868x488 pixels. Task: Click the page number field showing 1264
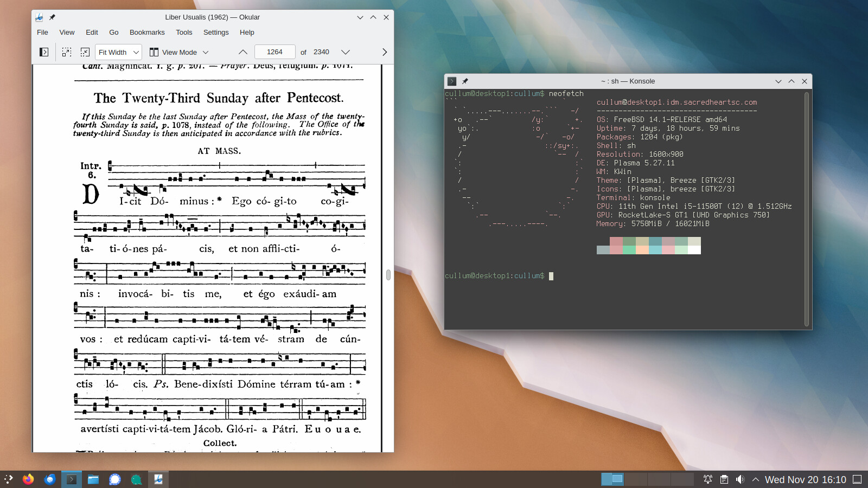pyautogui.click(x=275, y=52)
